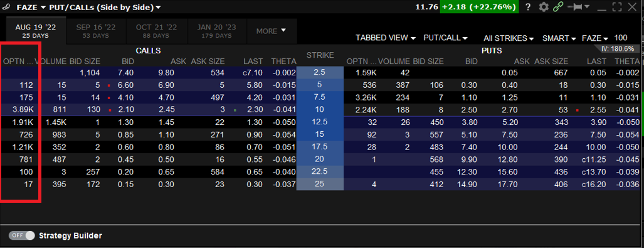Viewport: 644px width, 248px height.
Task: Switch to the JAN 20 '23 expiration tab
Action: pos(216,31)
